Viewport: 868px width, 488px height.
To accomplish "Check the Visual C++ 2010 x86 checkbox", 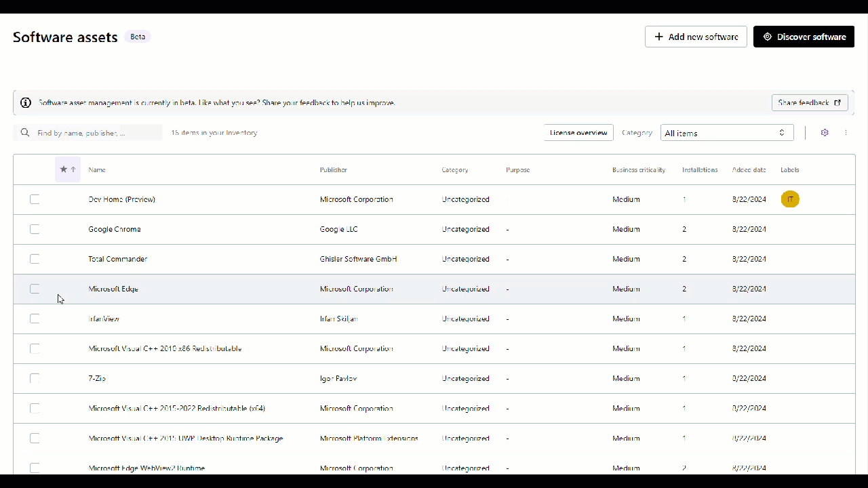I will point(35,348).
